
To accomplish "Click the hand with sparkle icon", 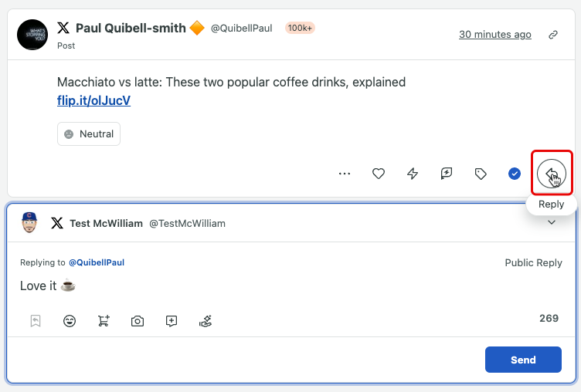I will [206, 321].
